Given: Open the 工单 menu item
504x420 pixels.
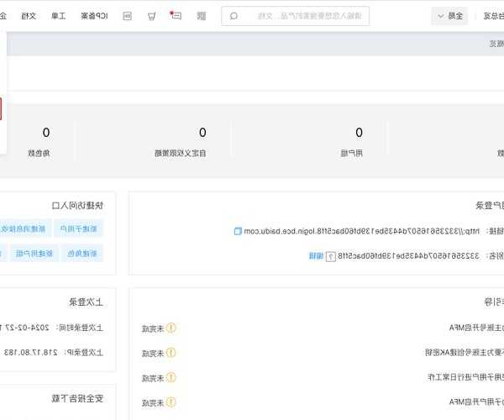Looking at the screenshot, I should tap(55, 16).
